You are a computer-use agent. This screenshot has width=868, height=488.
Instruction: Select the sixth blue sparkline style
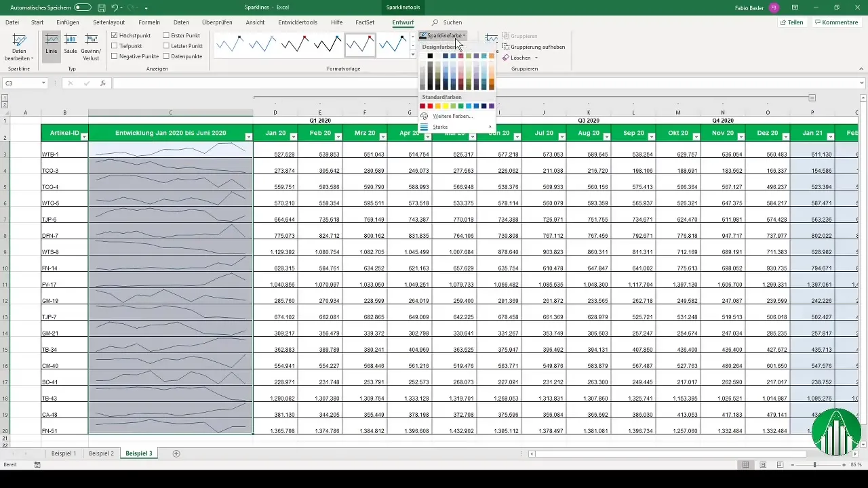[393, 45]
